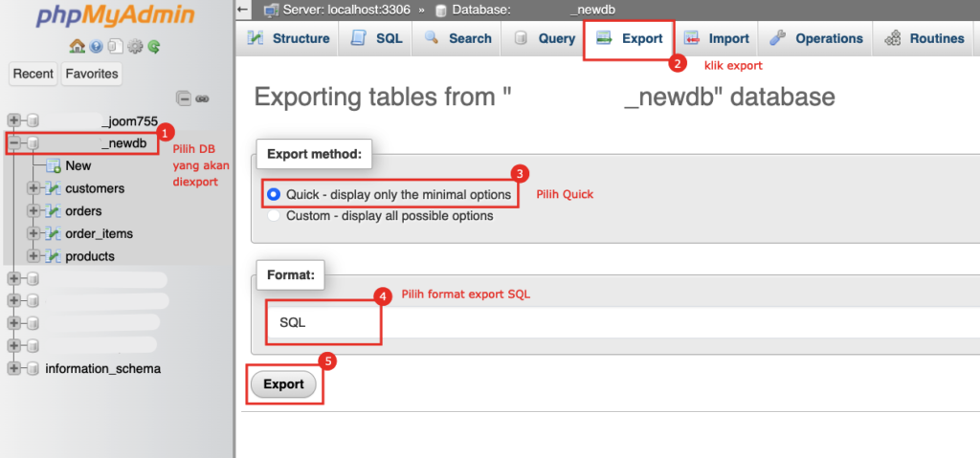Open the customers table name
This screenshot has width=980, height=458.
tap(95, 188)
